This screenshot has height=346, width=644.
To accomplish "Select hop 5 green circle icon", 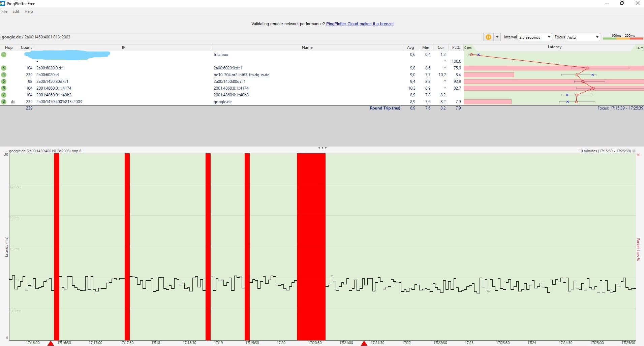I will 4,81.
